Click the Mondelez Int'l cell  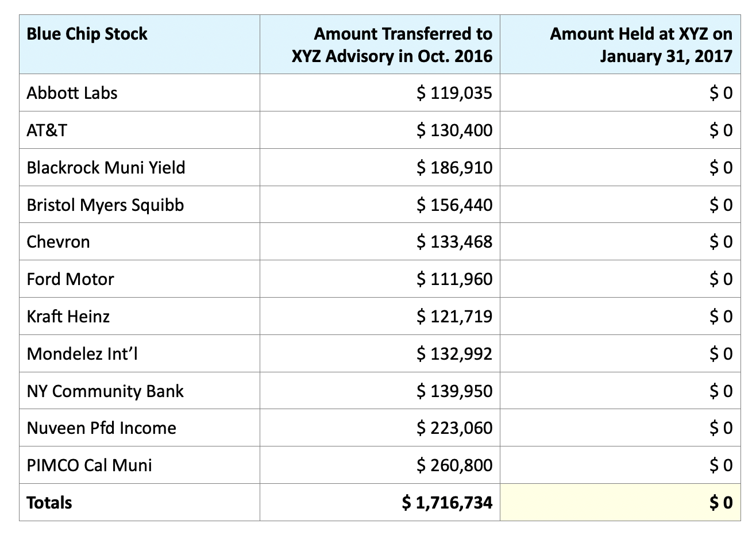pos(82,353)
